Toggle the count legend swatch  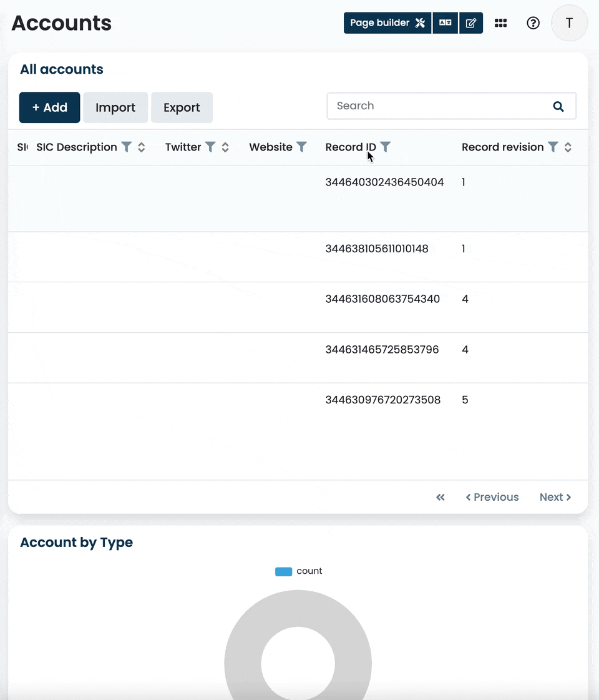284,571
